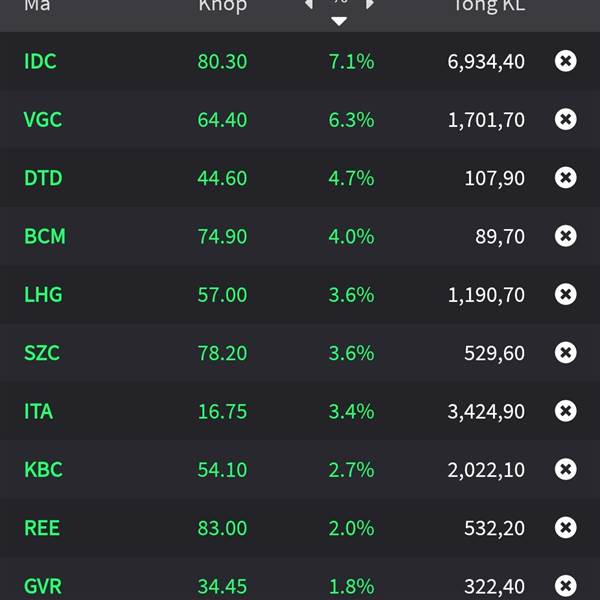Toggle sort order using down triangle
Screen dimensions: 600x600
[339, 21]
